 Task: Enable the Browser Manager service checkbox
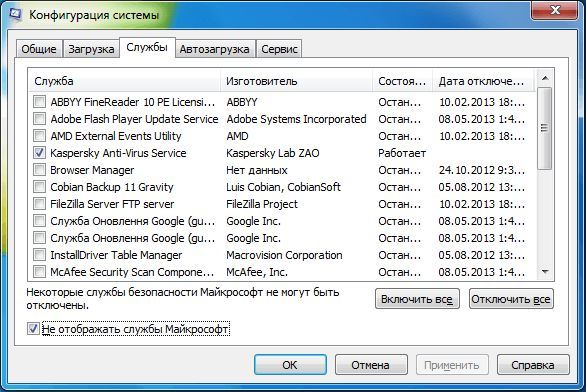pos(39,170)
